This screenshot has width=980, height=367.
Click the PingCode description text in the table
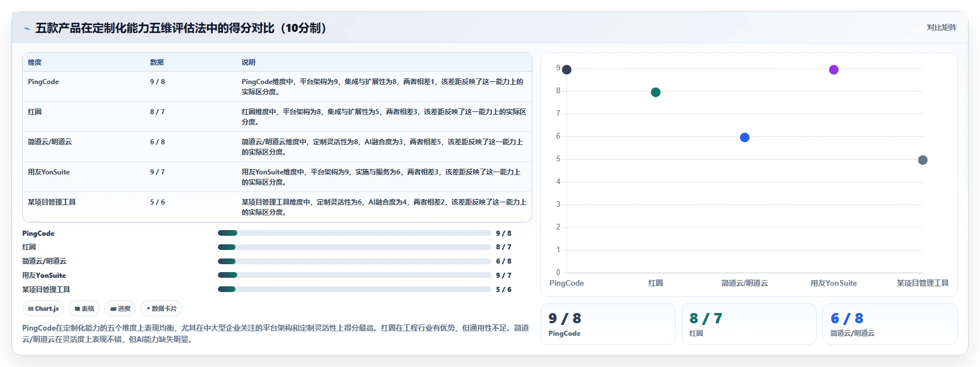click(x=383, y=87)
